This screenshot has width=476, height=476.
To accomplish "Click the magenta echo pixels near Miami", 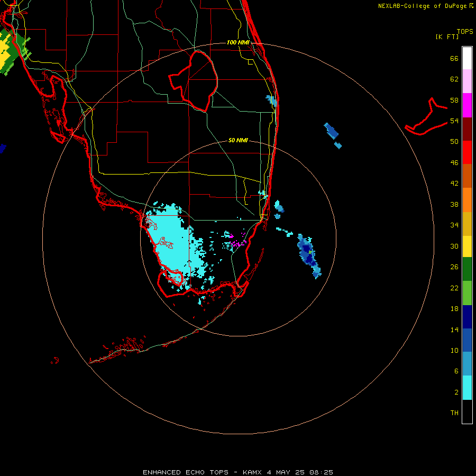I will click(237, 240).
